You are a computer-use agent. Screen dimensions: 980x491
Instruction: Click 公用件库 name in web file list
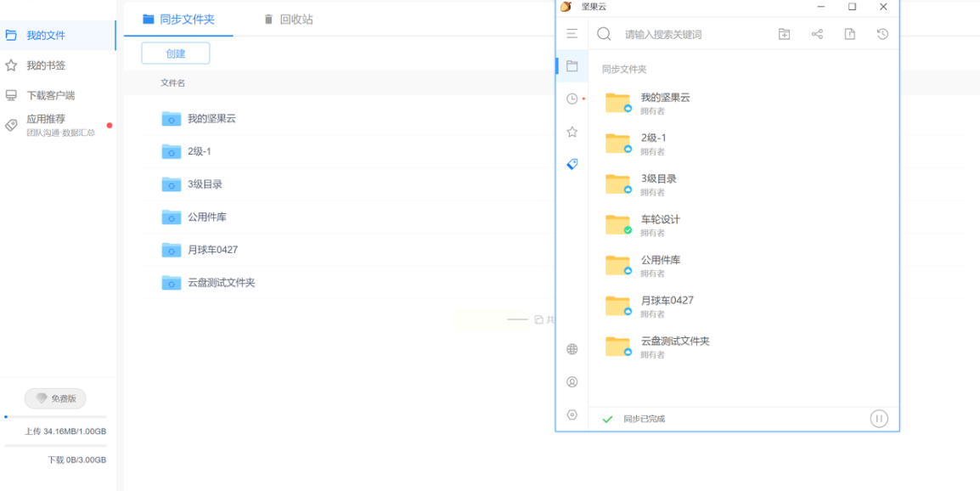tap(207, 217)
